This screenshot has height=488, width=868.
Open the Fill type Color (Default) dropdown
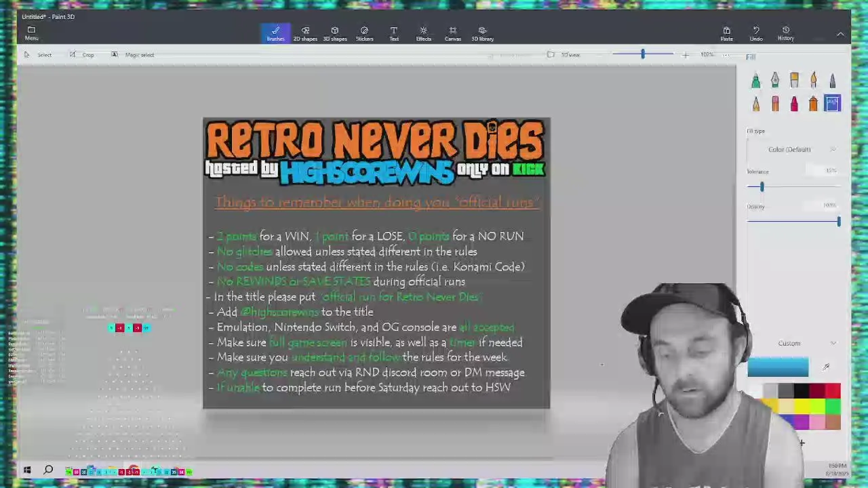click(x=793, y=149)
